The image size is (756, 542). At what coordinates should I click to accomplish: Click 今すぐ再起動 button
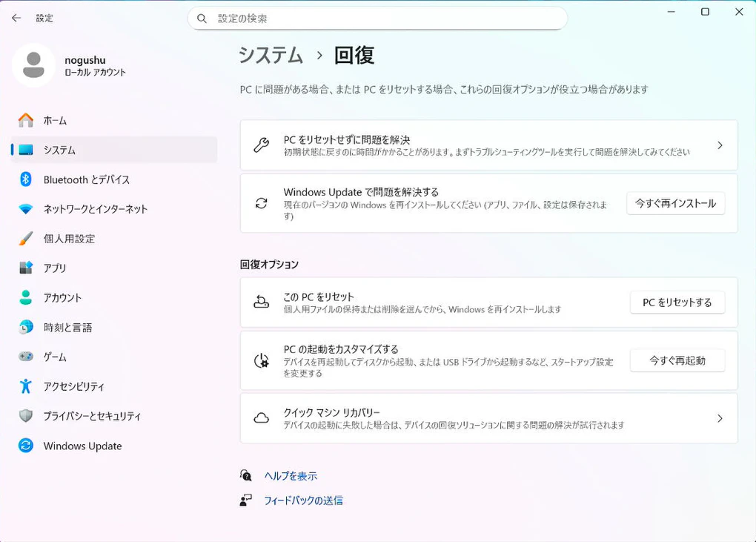click(x=677, y=360)
